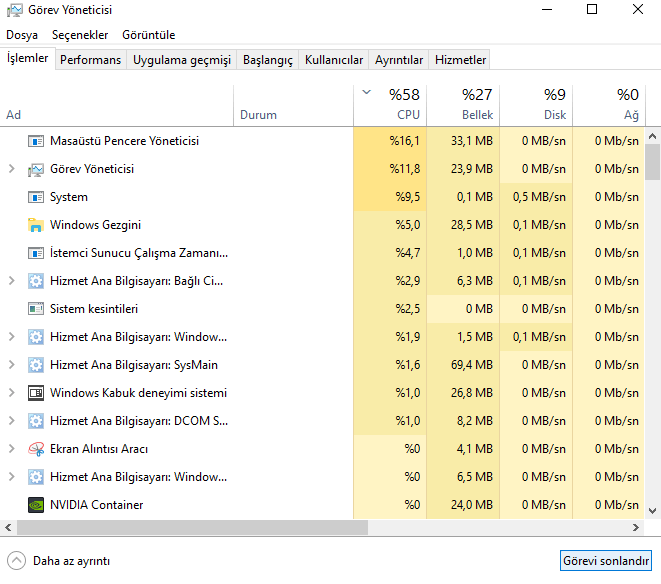
Task: Open the Görüntüle menu
Action: pyautogui.click(x=149, y=35)
